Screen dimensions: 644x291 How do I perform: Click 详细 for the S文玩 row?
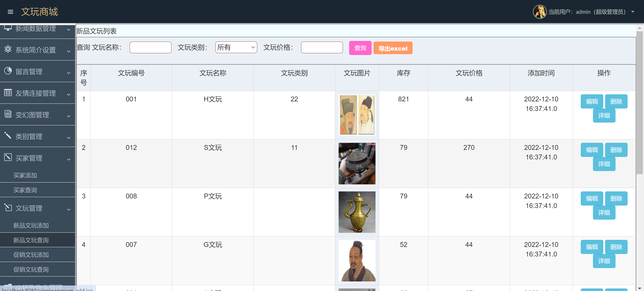(604, 164)
